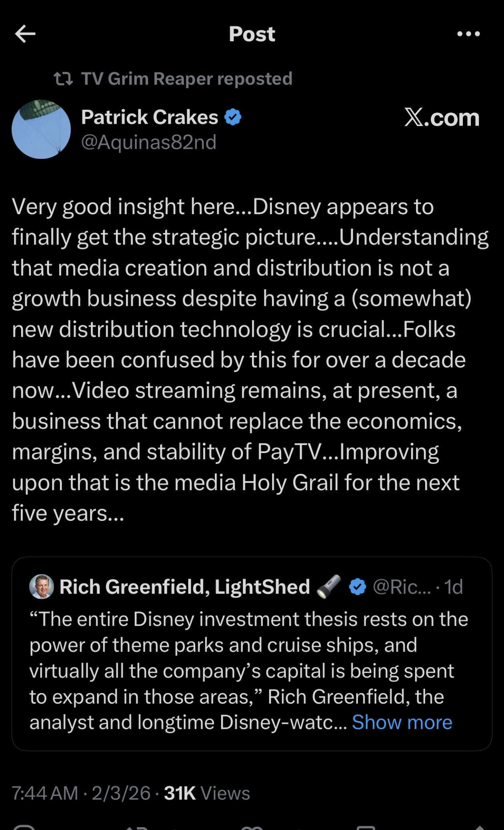Tap the Post header title
This screenshot has height=830, width=504.
(x=252, y=34)
